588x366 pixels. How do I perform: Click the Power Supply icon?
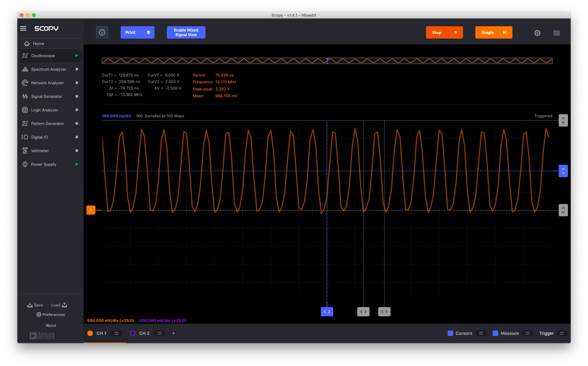tap(25, 164)
